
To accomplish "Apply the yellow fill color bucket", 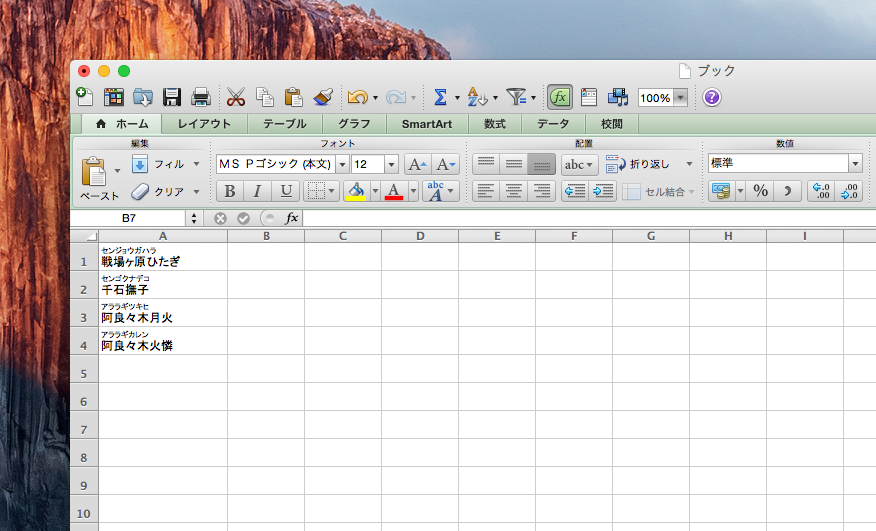I will pos(356,191).
